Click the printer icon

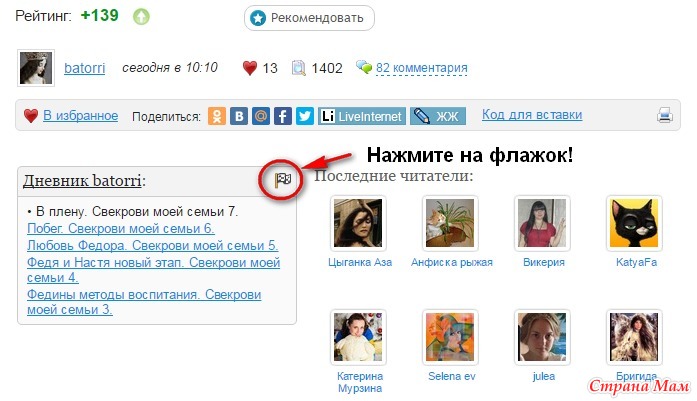665,115
